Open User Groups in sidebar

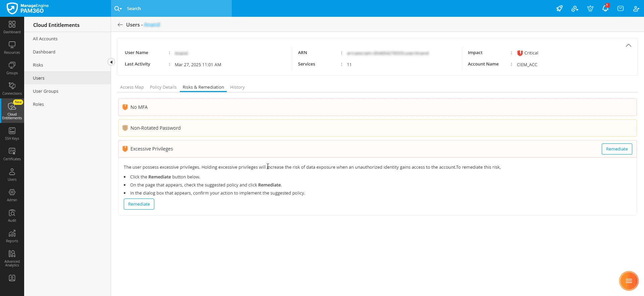[67, 91]
